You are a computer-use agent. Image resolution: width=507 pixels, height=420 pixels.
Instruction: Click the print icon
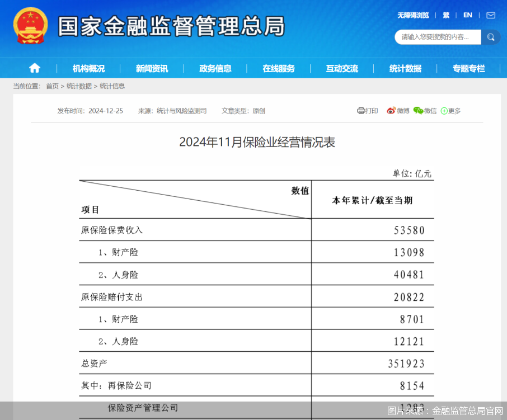click(x=361, y=111)
